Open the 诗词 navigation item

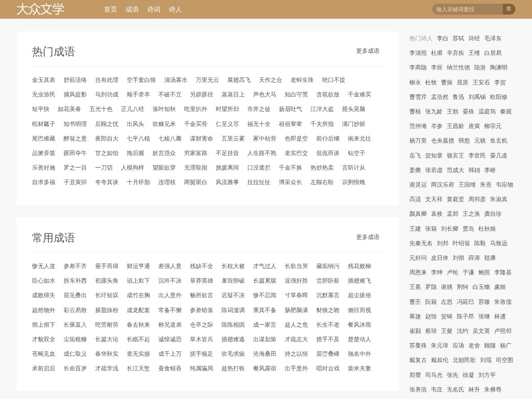point(154,9)
